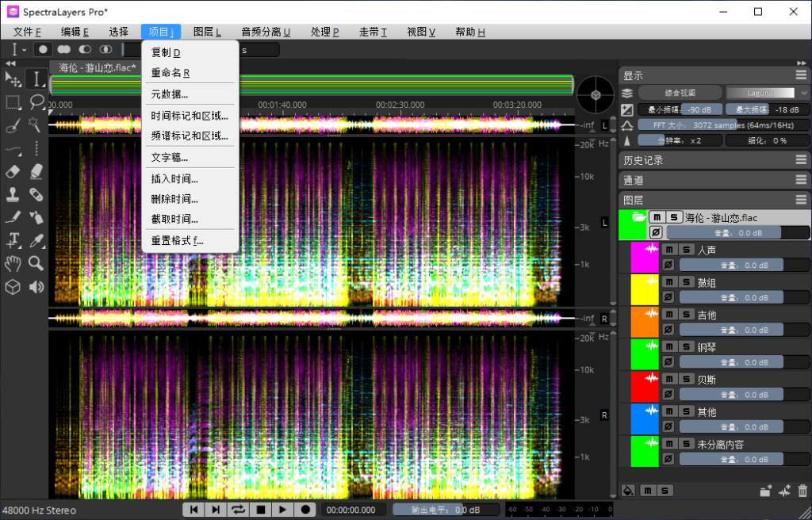Delete selected layer with trash icon
The image size is (812, 520).
click(x=802, y=491)
